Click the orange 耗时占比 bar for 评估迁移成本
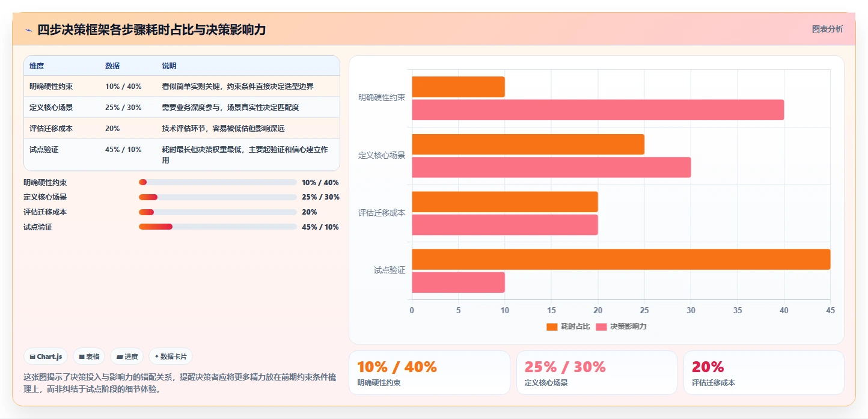Image resolution: width=868 pixels, height=419 pixels. (x=505, y=202)
